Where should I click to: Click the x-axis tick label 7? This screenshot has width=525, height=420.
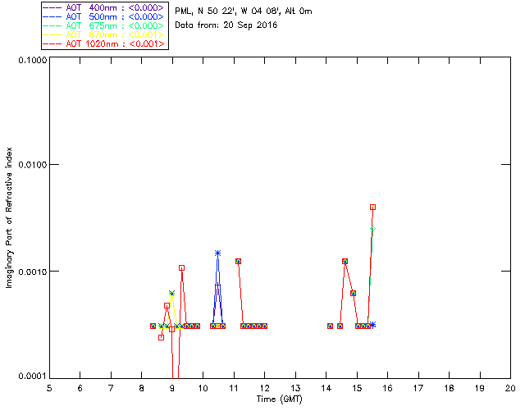tap(111, 388)
